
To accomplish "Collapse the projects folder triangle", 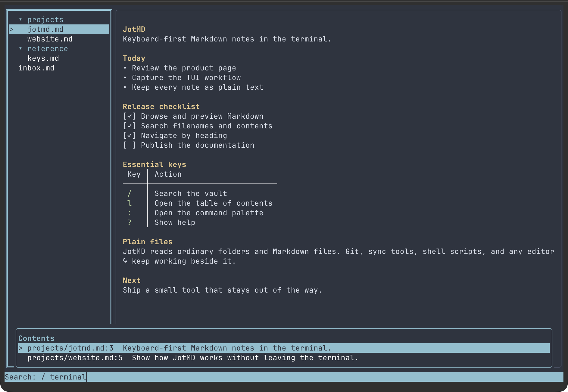I will pos(20,20).
